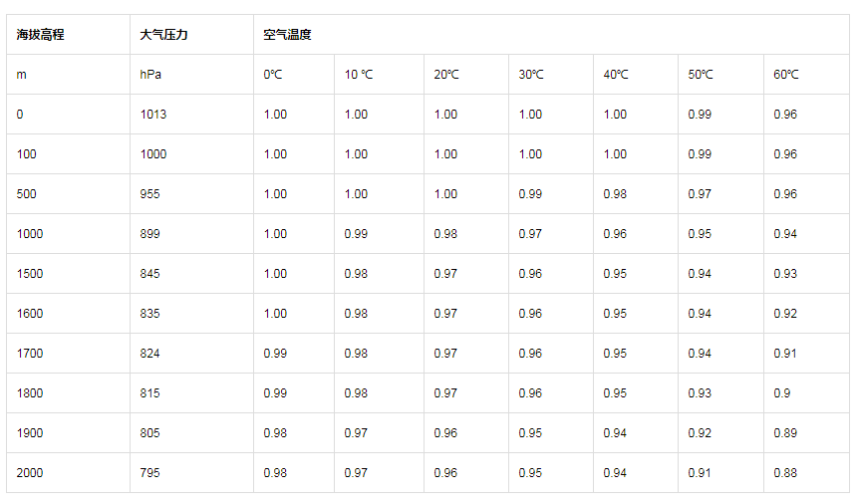
Task: Click the 795 pressure cell
Action: coord(192,473)
